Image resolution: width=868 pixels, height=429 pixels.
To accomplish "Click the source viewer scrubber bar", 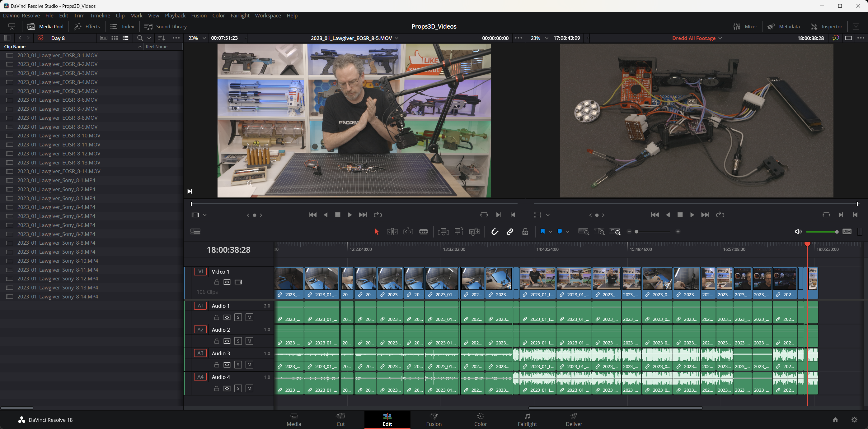I will point(354,204).
